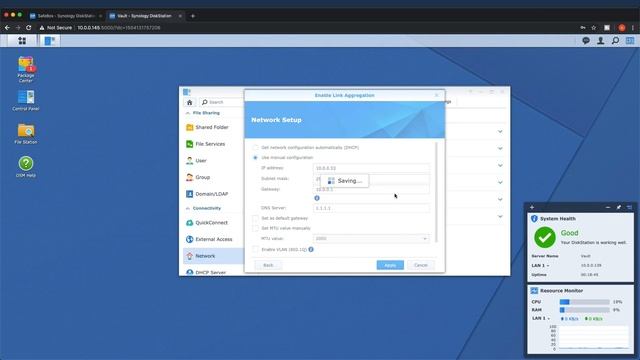Open System Health widget shield icon
Screen dimensions: 640x360
click(x=534, y=219)
